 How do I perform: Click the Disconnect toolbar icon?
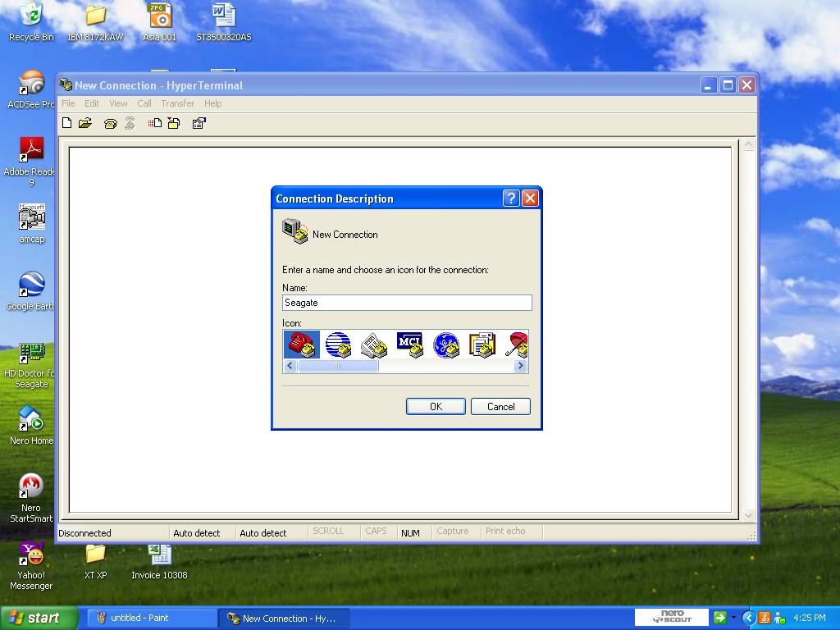[130, 123]
